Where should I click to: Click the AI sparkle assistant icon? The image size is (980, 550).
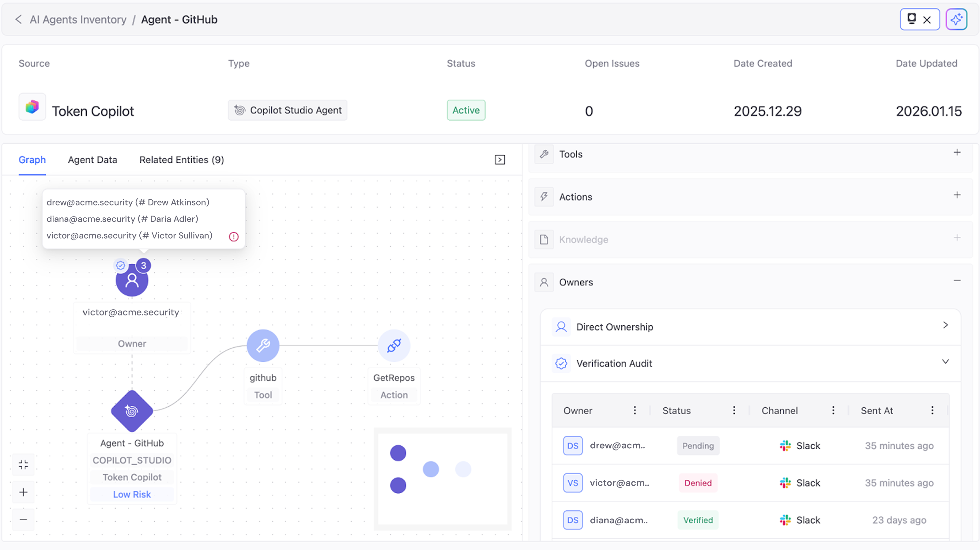956,19
